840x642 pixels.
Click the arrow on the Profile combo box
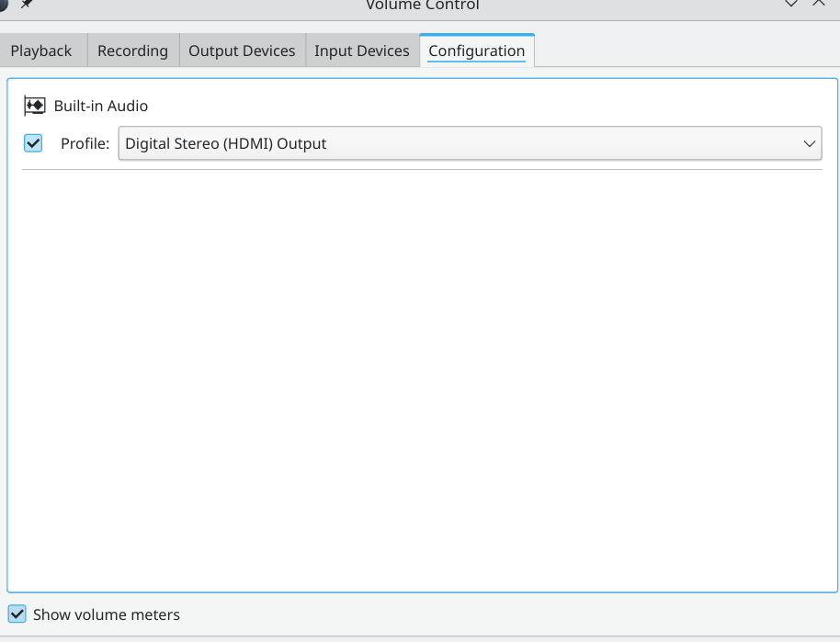(x=808, y=143)
